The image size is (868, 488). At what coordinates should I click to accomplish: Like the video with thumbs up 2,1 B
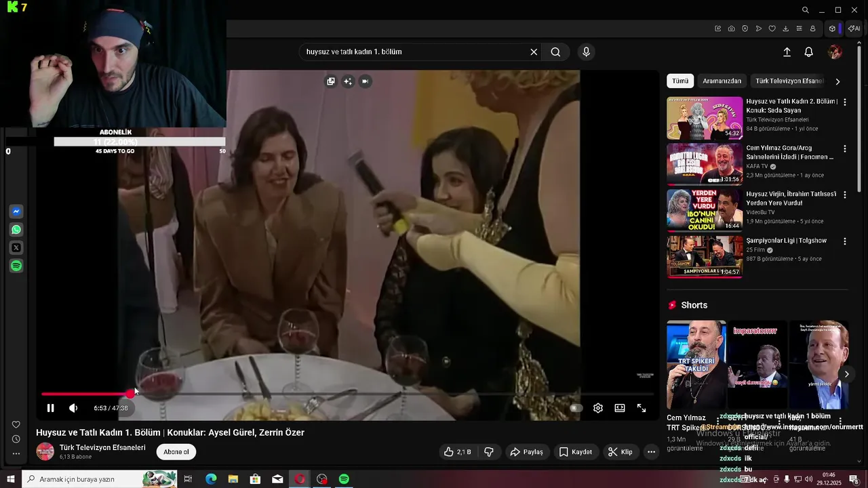tap(457, 451)
